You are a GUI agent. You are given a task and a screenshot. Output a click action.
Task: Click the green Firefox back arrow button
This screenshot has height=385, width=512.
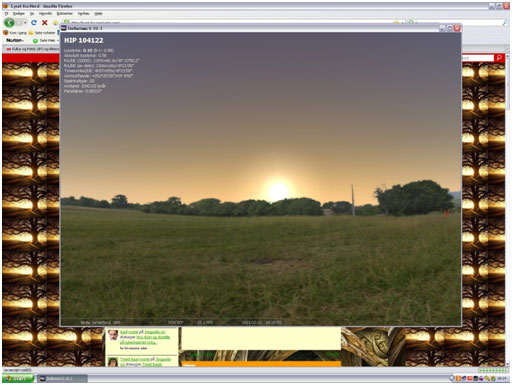pos(9,23)
